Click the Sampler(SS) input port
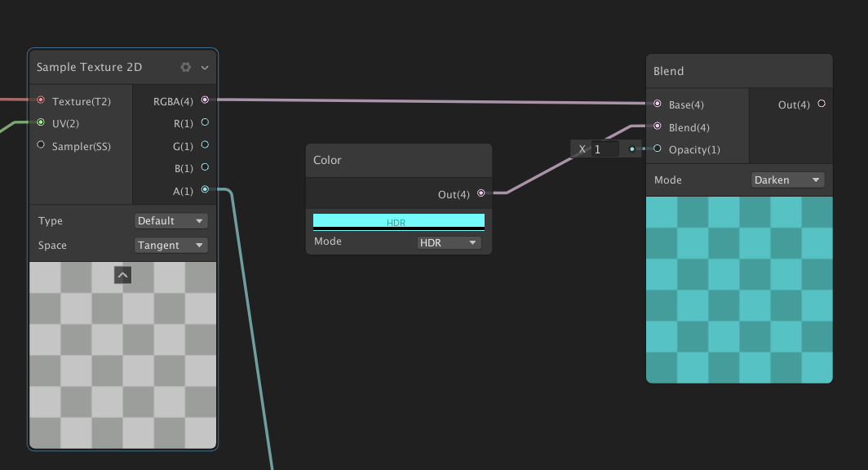Viewport: 868px width, 470px height. [x=41, y=145]
